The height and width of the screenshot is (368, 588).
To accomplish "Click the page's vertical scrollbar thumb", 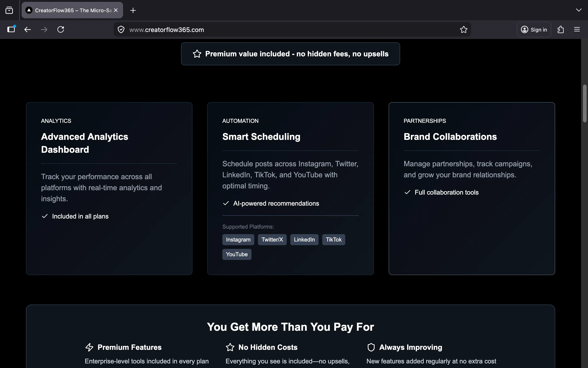I will tap(585, 103).
